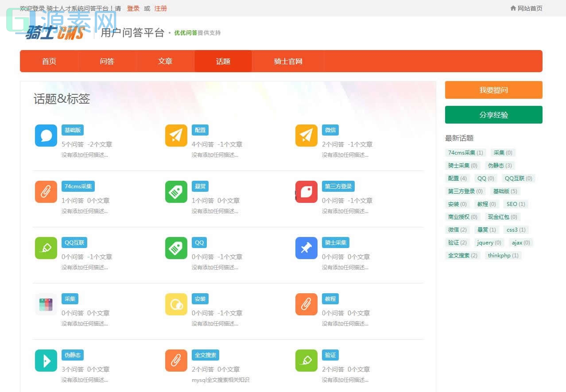Click the green pen icon beside 验证
This screenshot has width=566, height=392.
[x=306, y=361]
